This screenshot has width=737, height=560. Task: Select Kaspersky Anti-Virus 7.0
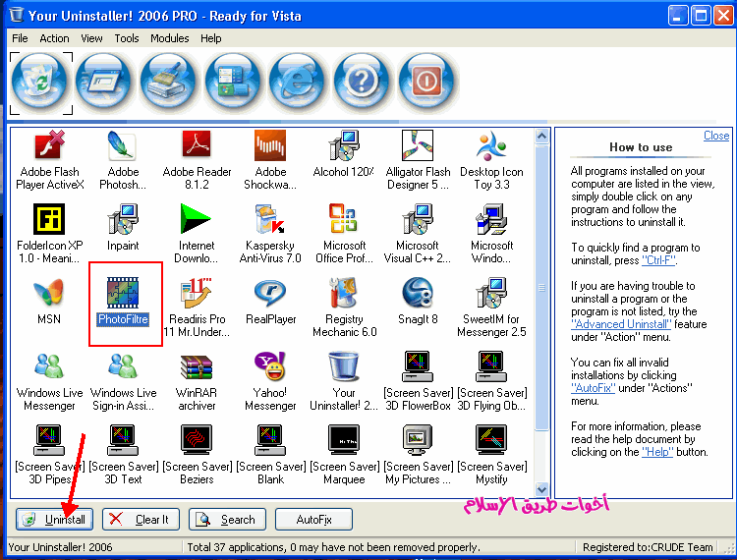coord(270,234)
